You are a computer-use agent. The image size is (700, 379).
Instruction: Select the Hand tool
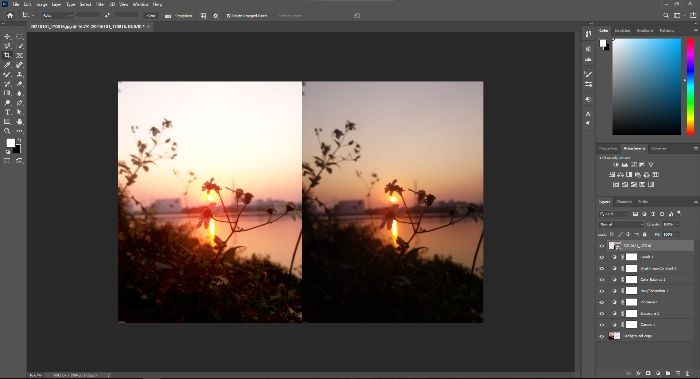(x=20, y=121)
